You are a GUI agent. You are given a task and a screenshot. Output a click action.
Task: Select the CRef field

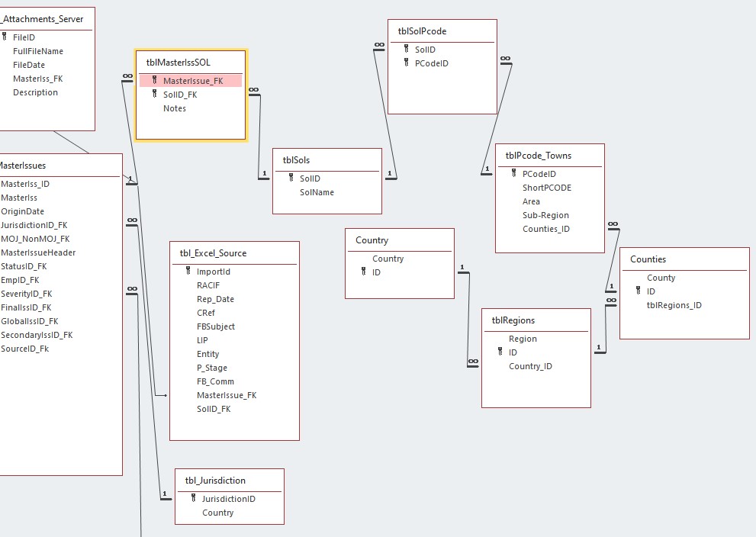click(205, 313)
